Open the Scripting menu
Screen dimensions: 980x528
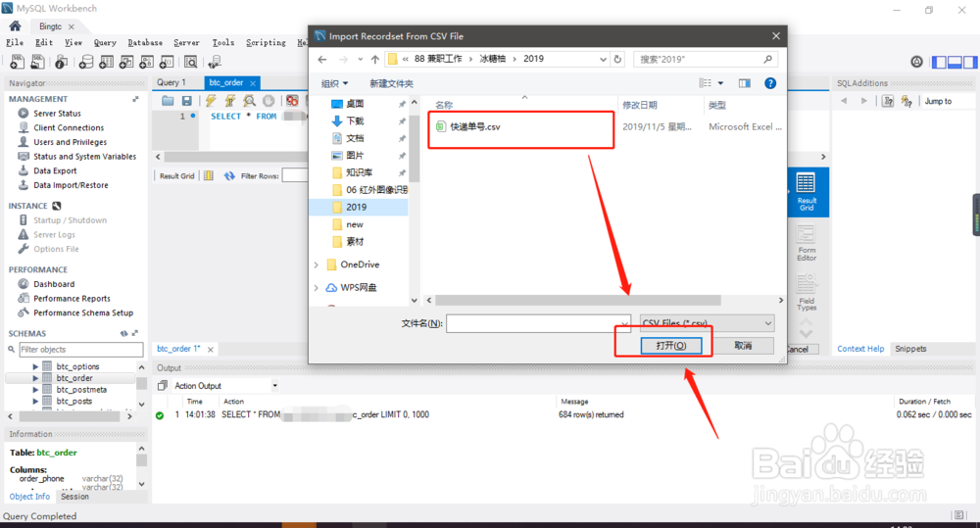[x=266, y=42]
